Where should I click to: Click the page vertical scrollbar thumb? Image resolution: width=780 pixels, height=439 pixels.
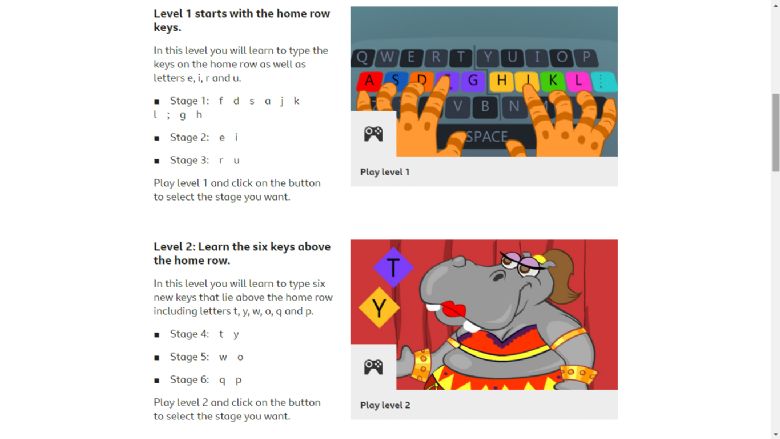(x=776, y=132)
